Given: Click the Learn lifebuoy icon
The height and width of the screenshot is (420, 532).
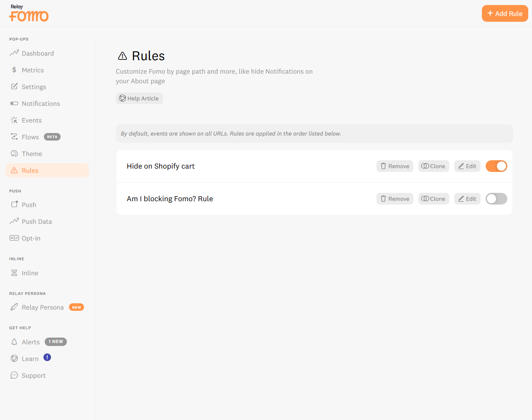Looking at the screenshot, I should click(14, 359).
